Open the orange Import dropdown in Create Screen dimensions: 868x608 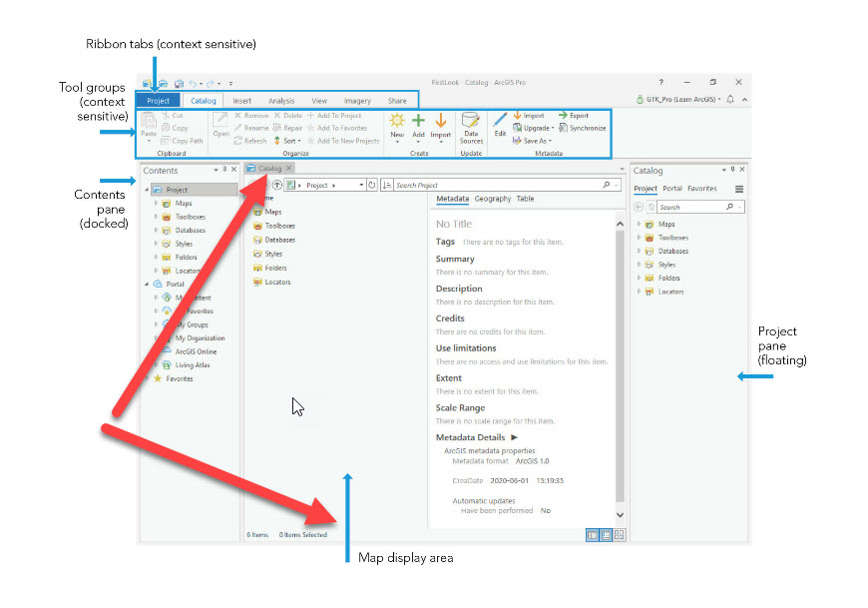pyautogui.click(x=441, y=143)
